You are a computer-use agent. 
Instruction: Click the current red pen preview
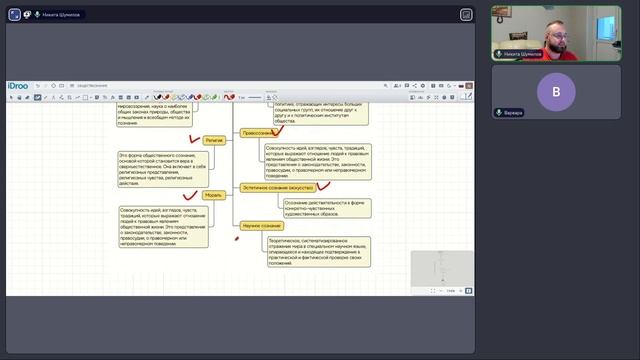pyautogui.click(x=229, y=97)
